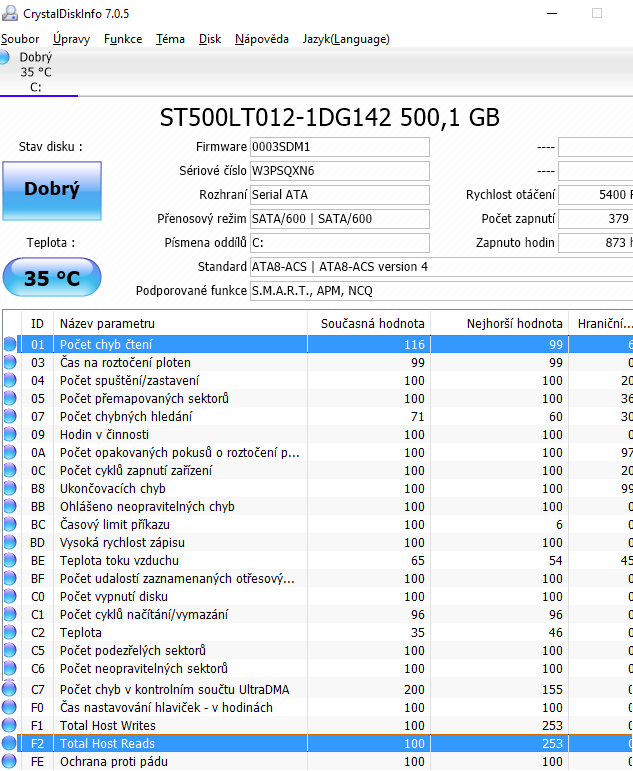The image size is (633, 771).
Task: Click the Rozhraní field Serial ATA
Action: (x=340, y=195)
